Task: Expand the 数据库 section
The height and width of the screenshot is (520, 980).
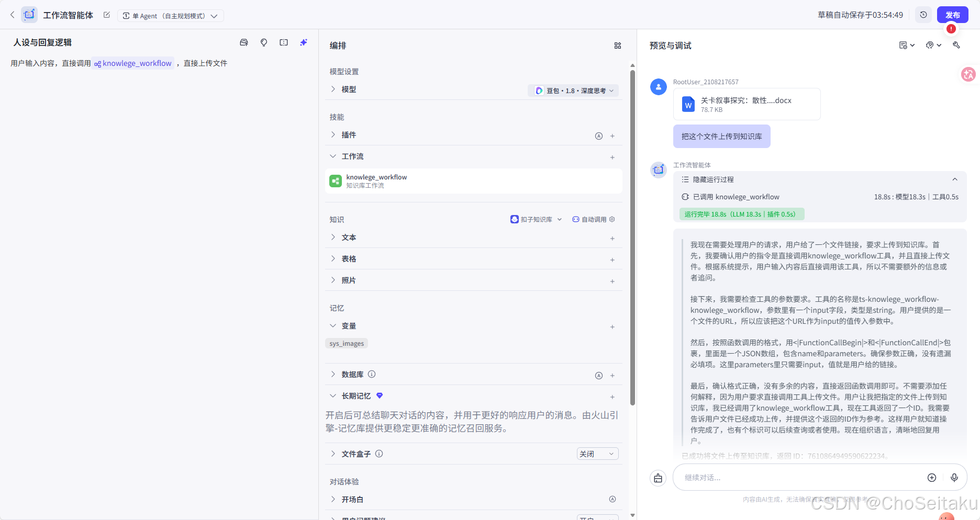Action: (333, 375)
